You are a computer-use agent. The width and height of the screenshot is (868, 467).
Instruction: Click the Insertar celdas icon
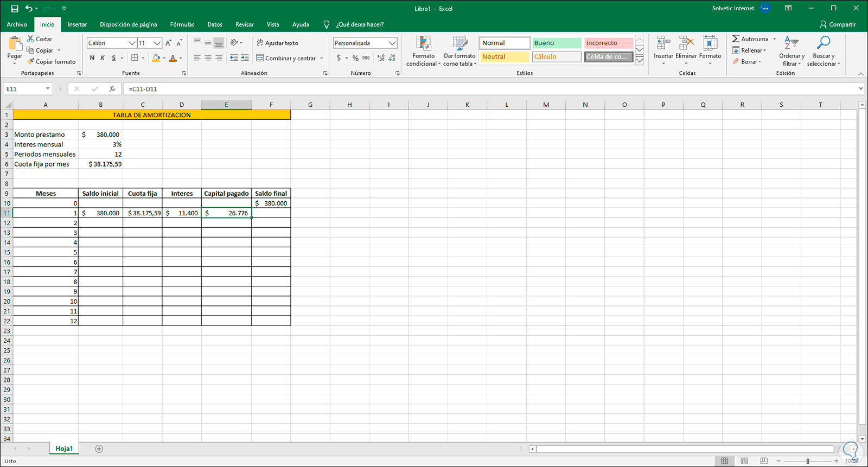pos(663,43)
